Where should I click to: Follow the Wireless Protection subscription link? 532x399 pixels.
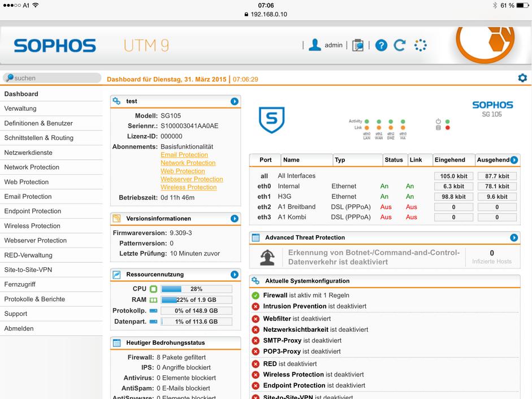[x=189, y=187]
